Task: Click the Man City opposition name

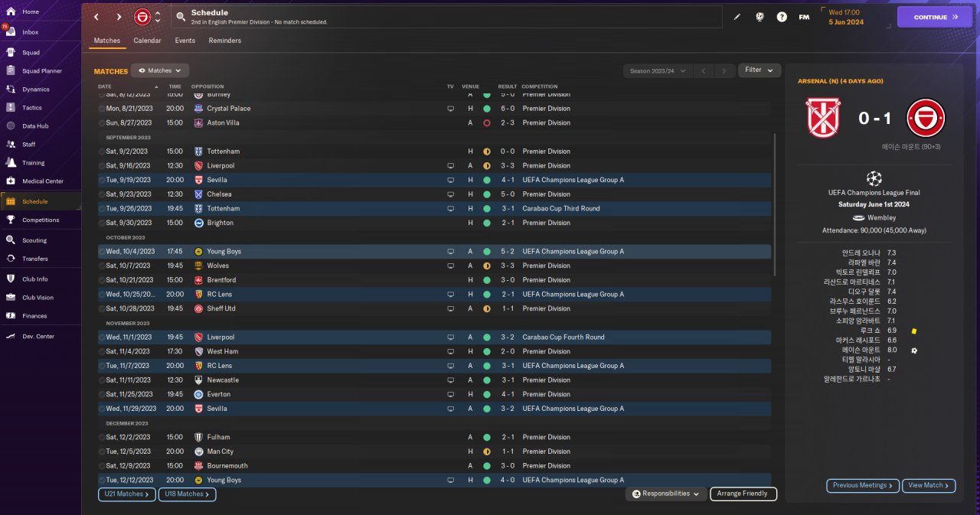Action: 220,451
